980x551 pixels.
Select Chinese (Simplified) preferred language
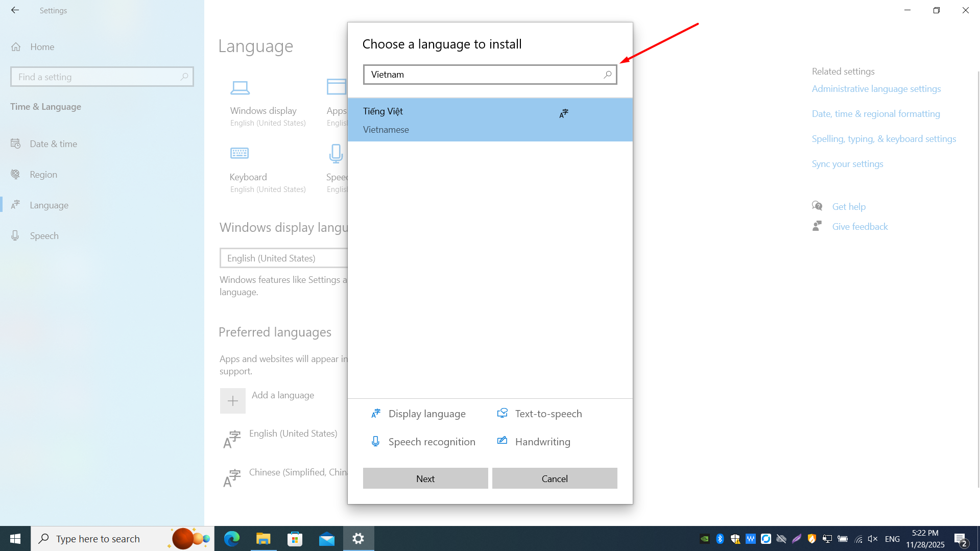[x=298, y=472]
